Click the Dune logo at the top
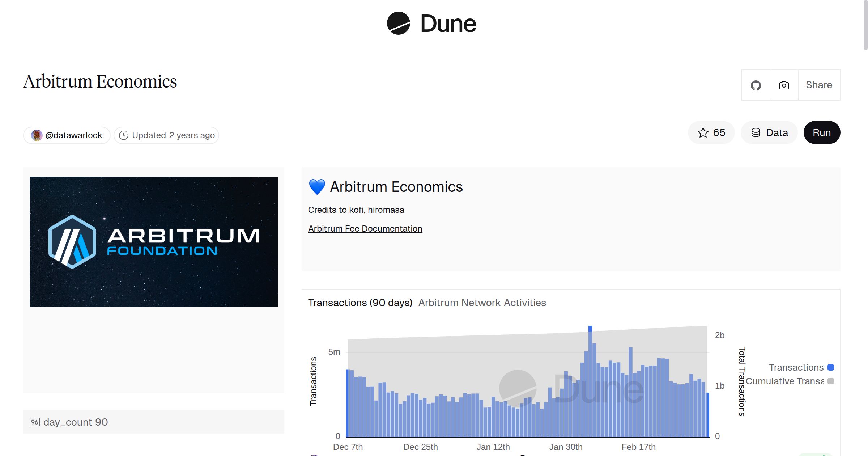The width and height of the screenshot is (868, 456). click(x=433, y=23)
